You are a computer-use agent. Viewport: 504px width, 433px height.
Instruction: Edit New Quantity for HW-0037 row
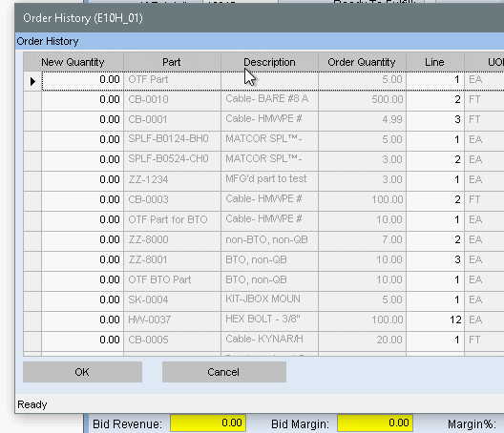point(83,321)
